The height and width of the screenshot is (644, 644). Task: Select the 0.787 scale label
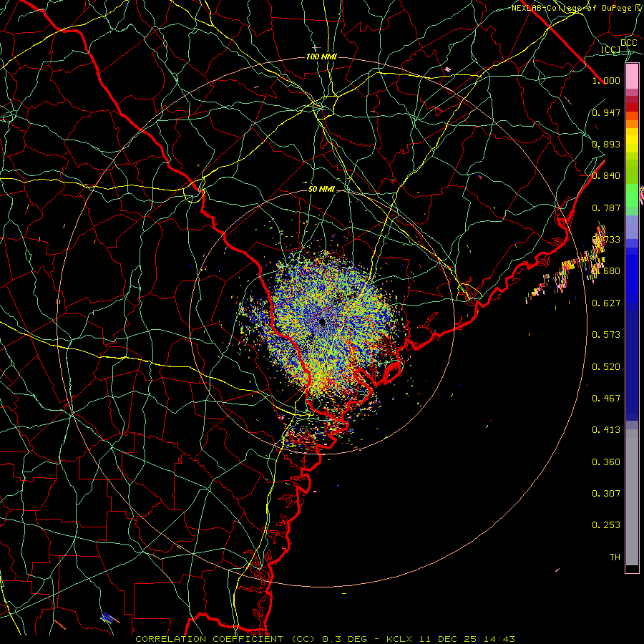(606, 208)
